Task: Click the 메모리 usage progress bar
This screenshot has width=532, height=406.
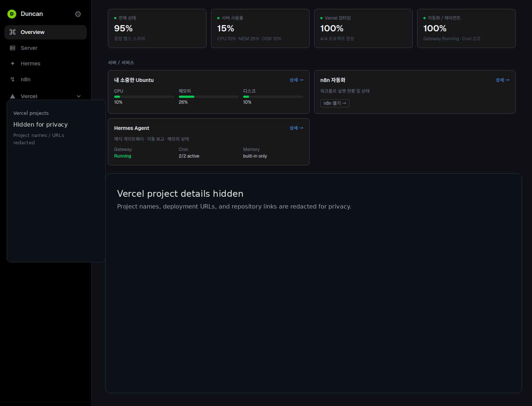Action: tap(209, 97)
